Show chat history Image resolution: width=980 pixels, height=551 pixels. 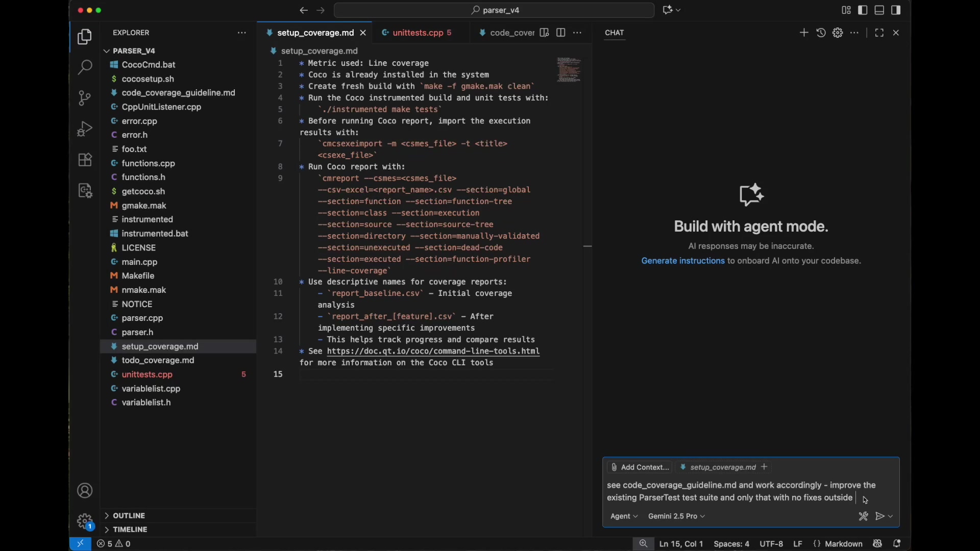pos(821,33)
